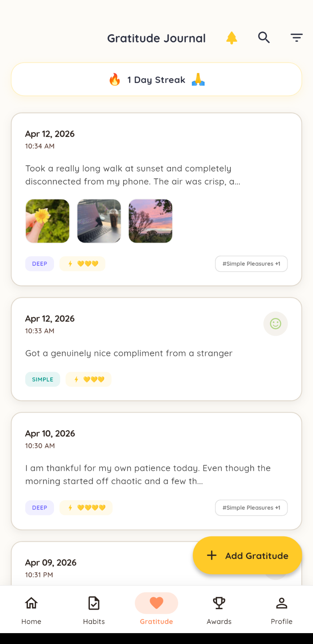Tap the smiley mood icon on compliment entry
The width and height of the screenshot is (313, 644).
pos(275,323)
